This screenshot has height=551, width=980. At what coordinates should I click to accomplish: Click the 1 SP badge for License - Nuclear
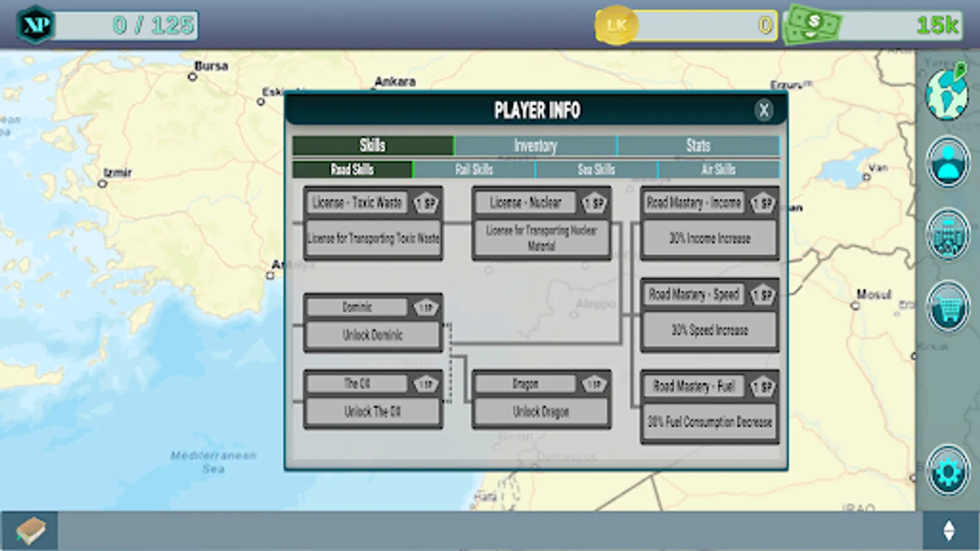[594, 203]
